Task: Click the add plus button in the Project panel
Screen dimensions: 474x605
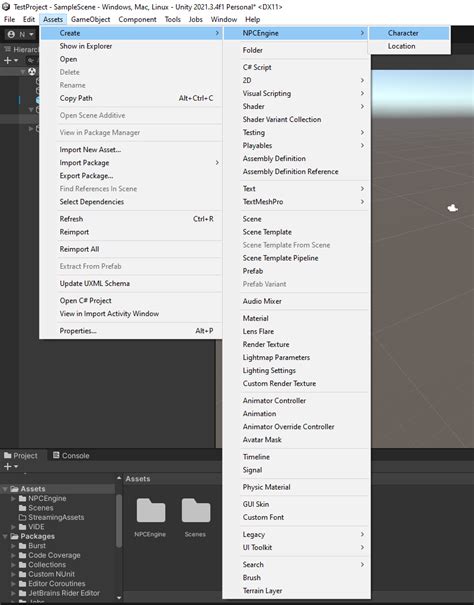Action: tap(10, 466)
